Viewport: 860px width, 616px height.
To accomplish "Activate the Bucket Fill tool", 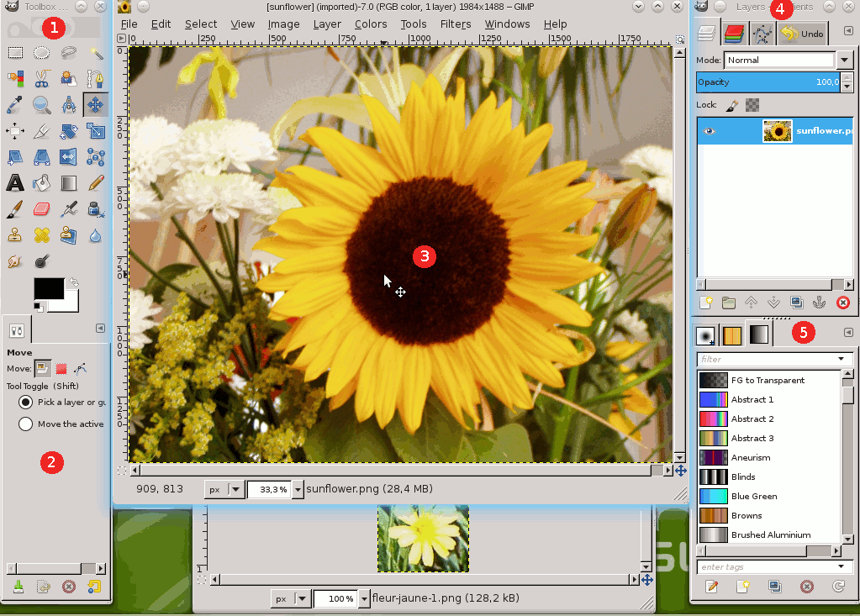I will [x=41, y=182].
